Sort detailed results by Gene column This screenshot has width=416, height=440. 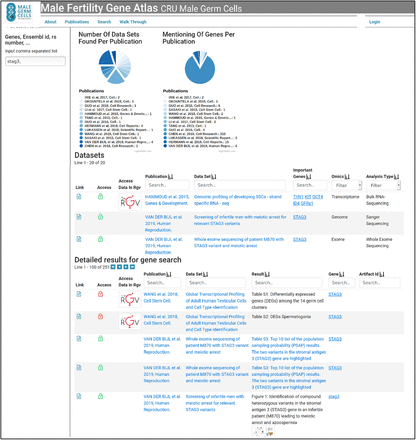(341, 274)
